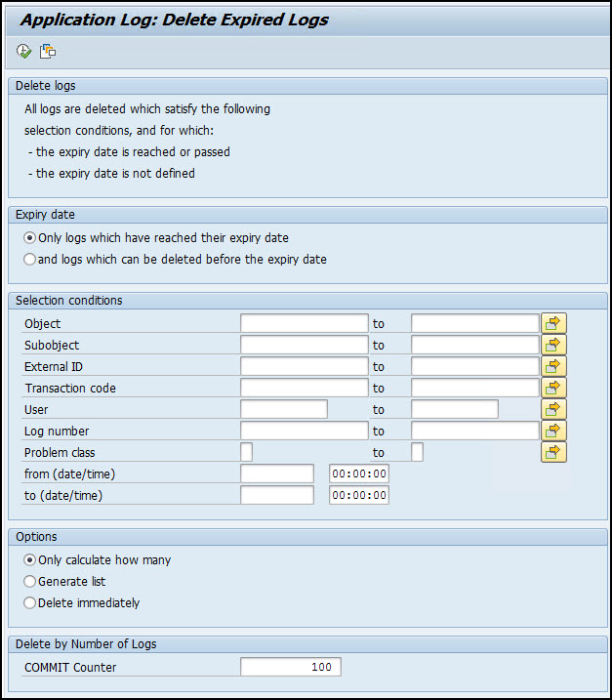Image resolution: width=612 pixels, height=700 pixels.
Task: Click the External ID 'to' value field
Action: pyautogui.click(x=475, y=366)
